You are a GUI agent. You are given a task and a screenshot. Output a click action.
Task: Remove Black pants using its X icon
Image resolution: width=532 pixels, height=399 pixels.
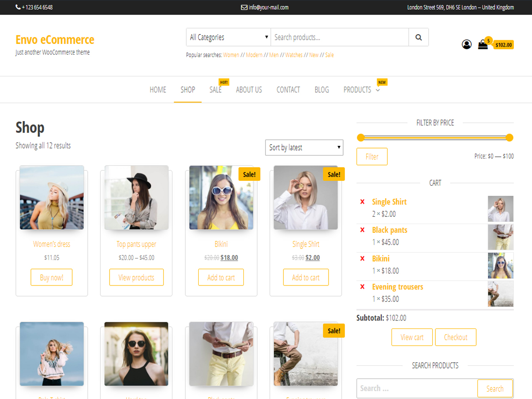(x=364, y=230)
